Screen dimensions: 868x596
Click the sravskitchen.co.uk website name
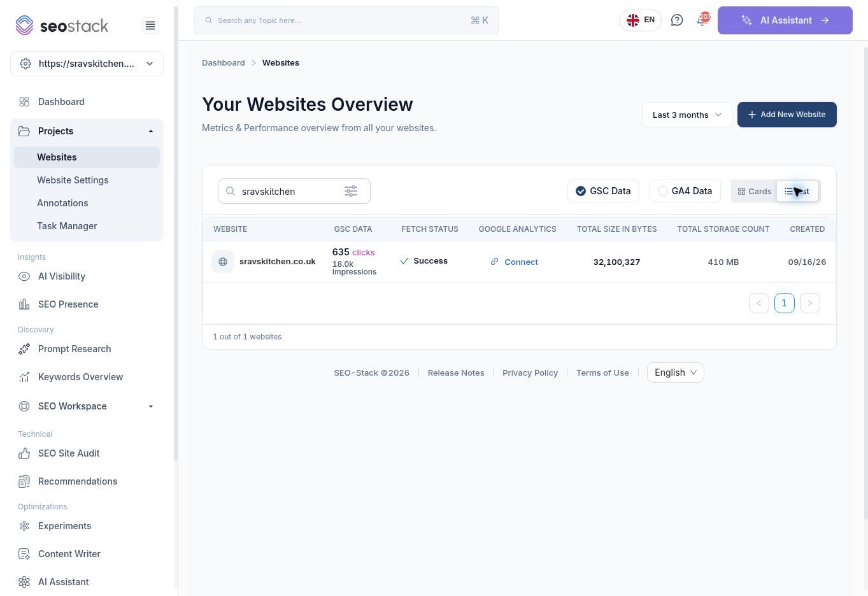pos(278,262)
